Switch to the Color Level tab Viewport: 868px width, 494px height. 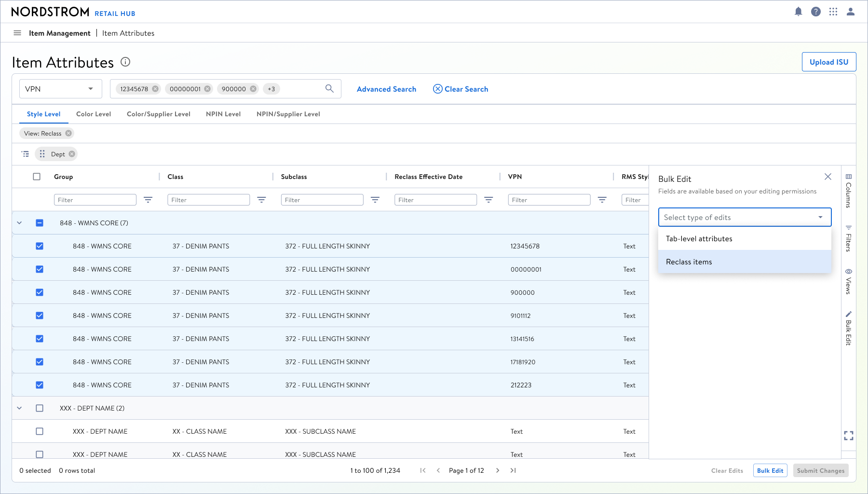coord(94,114)
